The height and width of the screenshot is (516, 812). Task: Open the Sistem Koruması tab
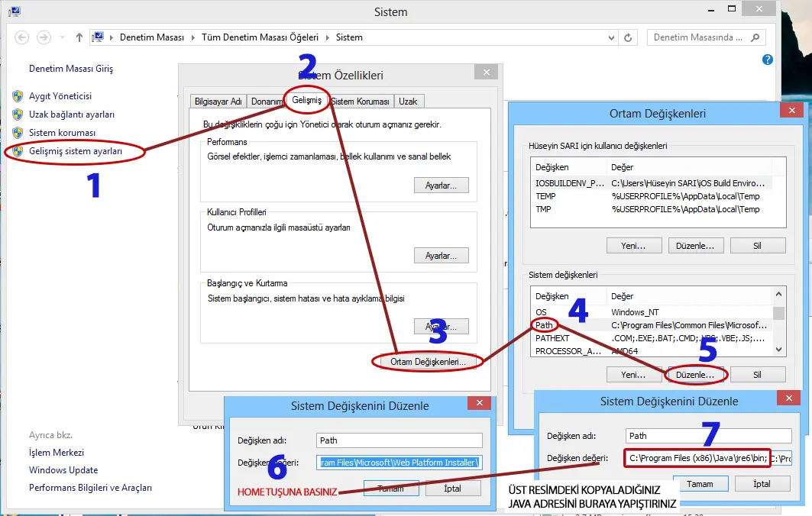(360, 102)
